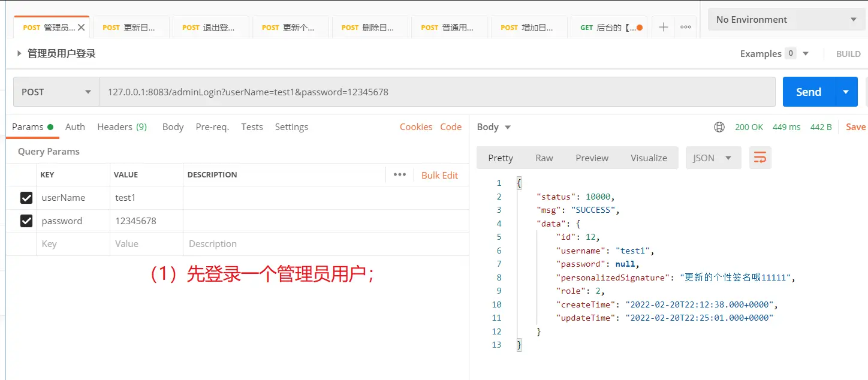
Task: Close the 管理员 request tab
Action: pos(82,28)
